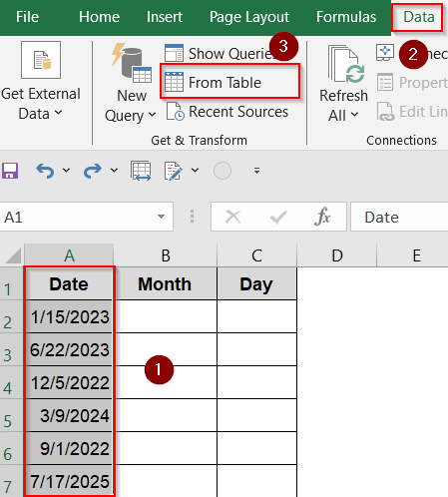
Task: Save workbook with the floppy icon
Action: pyautogui.click(x=10, y=171)
